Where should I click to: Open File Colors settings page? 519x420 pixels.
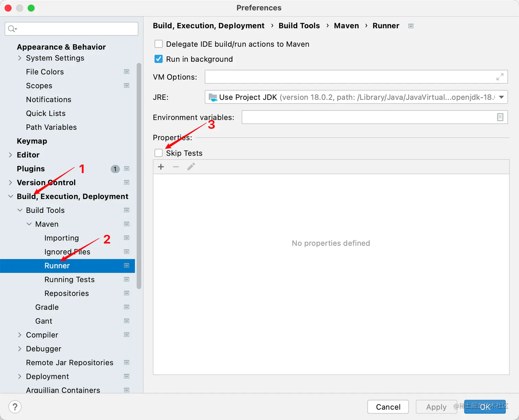pos(45,72)
